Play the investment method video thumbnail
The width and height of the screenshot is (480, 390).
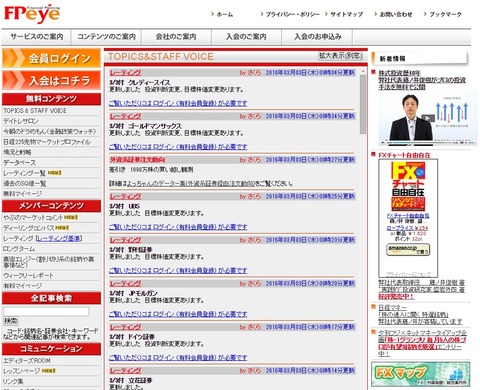428,118
